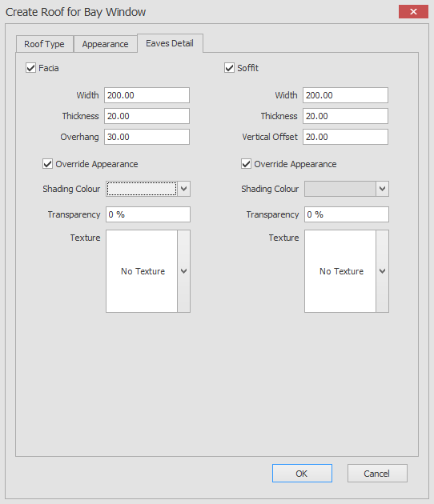This screenshot has height=504, width=434.
Task: Click the Soffit Vertical Offset field
Action: click(345, 137)
